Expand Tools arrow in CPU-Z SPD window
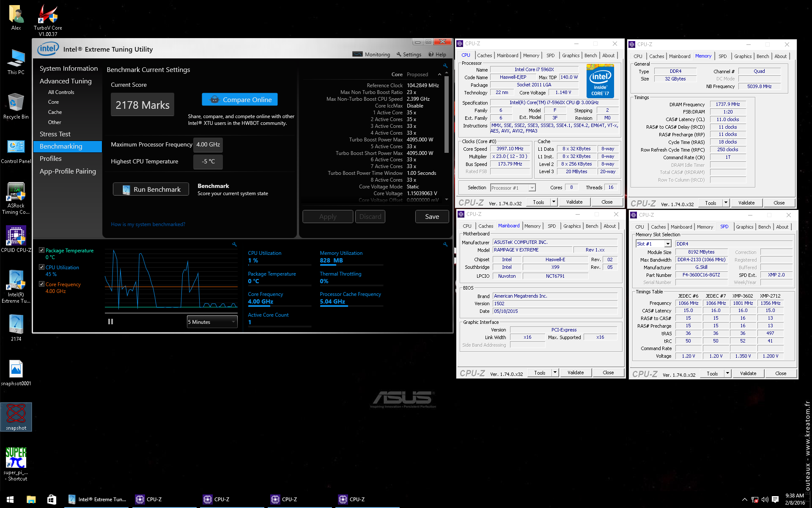Image resolution: width=812 pixels, height=508 pixels. (x=727, y=373)
